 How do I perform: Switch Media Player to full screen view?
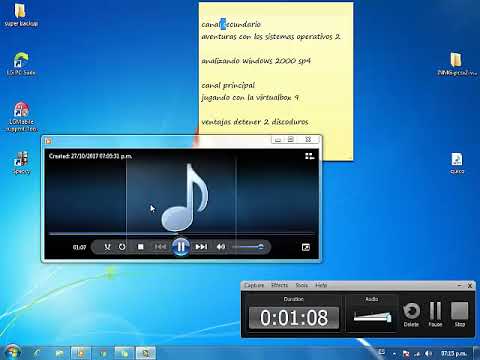306,247
